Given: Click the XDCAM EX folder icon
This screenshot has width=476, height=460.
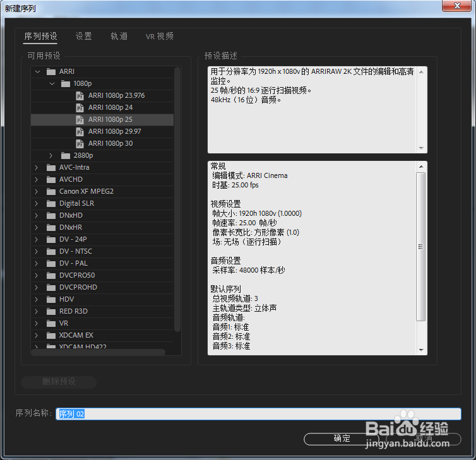Looking at the screenshot, I should pyautogui.click(x=51, y=335).
